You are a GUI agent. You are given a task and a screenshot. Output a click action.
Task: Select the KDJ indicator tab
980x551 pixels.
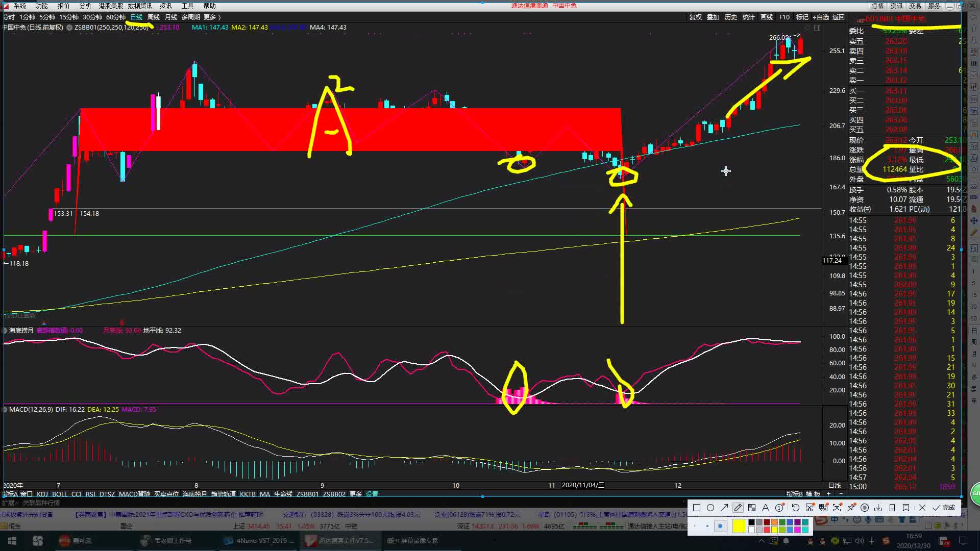pyautogui.click(x=42, y=494)
